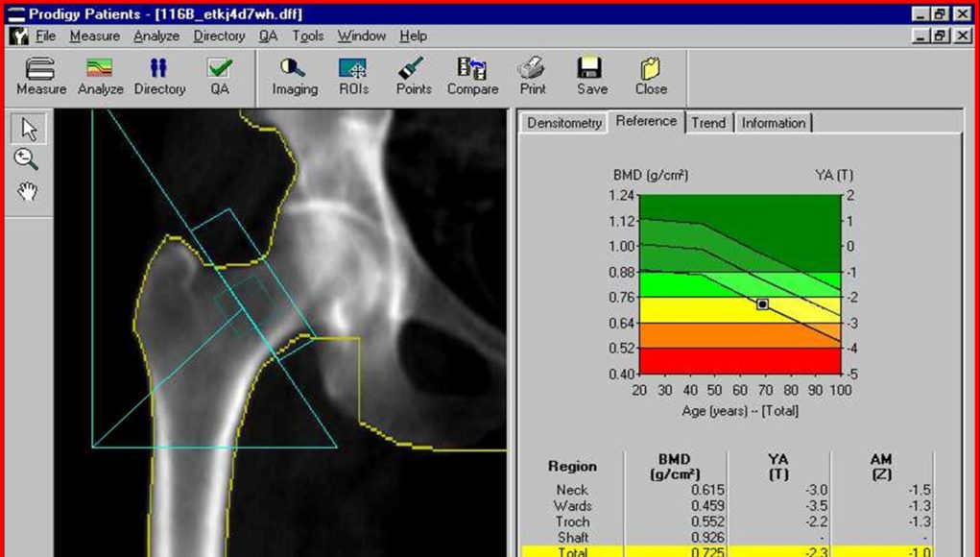The image size is (980, 557).
Task: Switch to the Information tab
Action: (x=773, y=123)
